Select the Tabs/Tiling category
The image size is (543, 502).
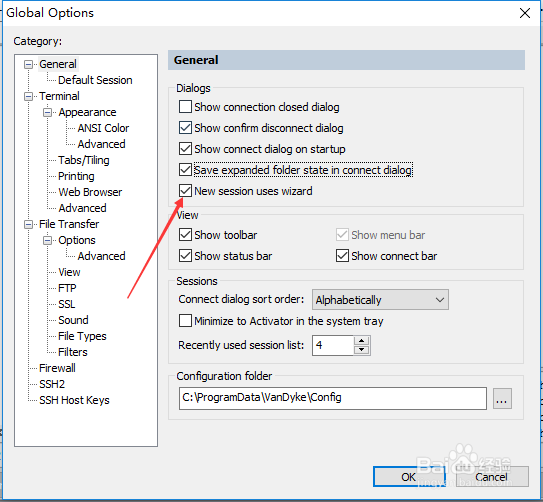point(84,160)
